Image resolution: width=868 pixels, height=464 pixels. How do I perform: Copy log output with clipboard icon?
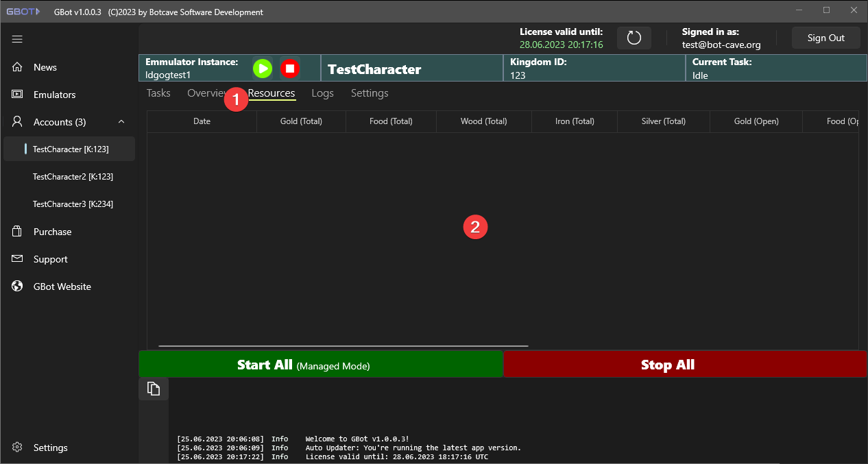(x=154, y=389)
